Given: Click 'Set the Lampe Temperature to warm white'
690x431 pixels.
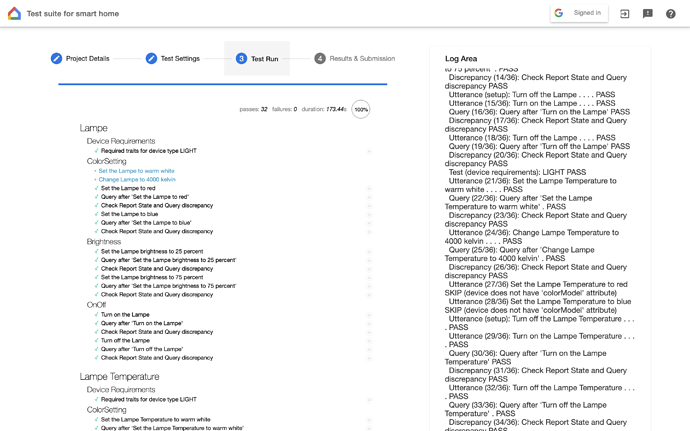Looking at the screenshot, I should coord(156,420).
